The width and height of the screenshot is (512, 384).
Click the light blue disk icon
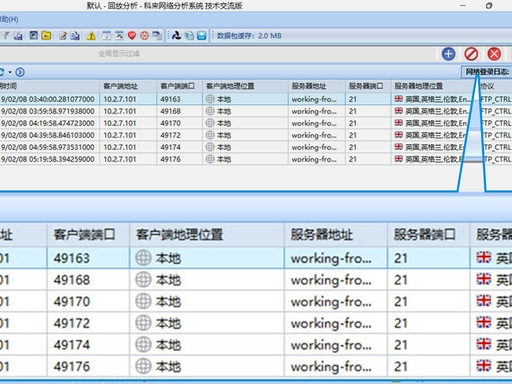click(202, 35)
